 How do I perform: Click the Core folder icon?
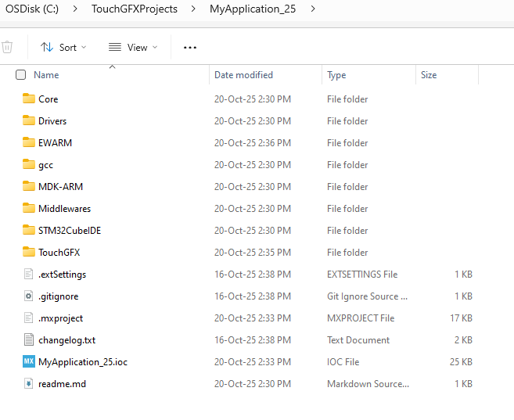29,99
